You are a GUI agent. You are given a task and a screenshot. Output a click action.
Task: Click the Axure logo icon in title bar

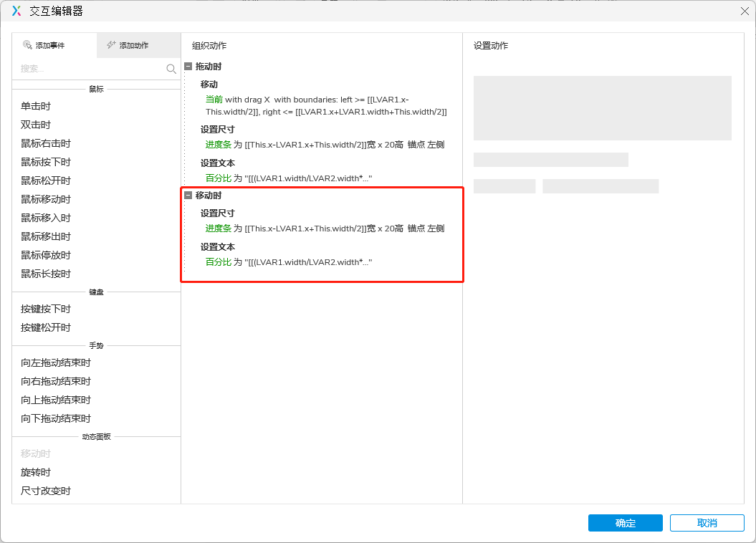[16, 11]
